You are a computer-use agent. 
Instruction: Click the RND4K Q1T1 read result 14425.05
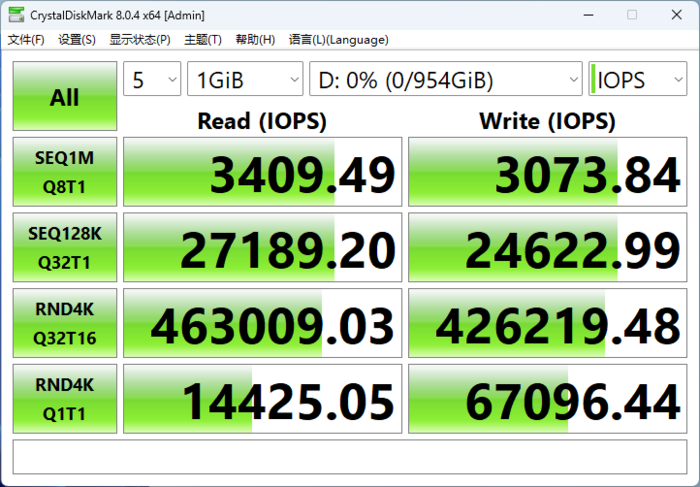[x=262, y=399]
